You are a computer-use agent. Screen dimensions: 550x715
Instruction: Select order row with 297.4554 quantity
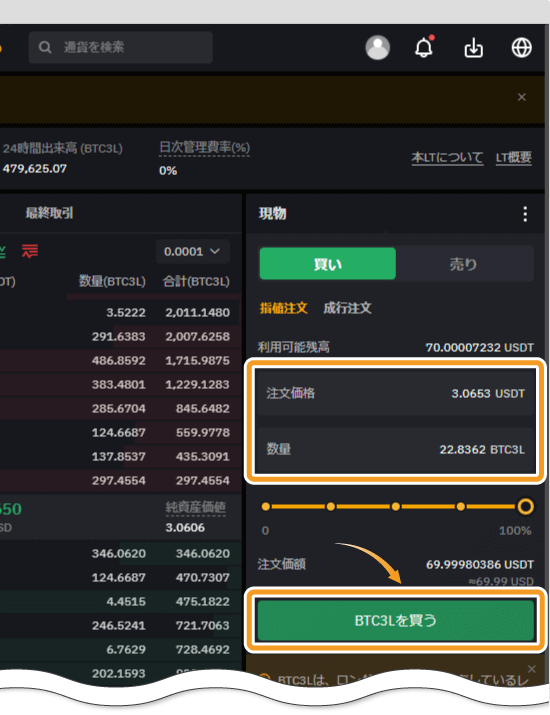[121, 481]
